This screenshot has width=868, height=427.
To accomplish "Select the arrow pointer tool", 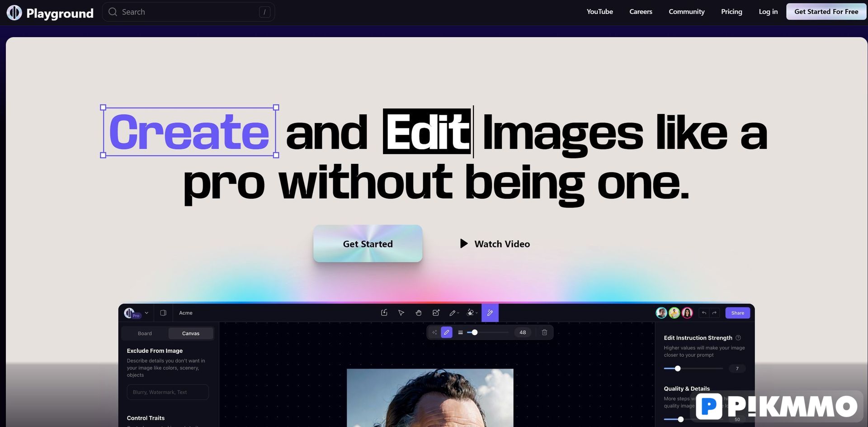I will (401, 313).
